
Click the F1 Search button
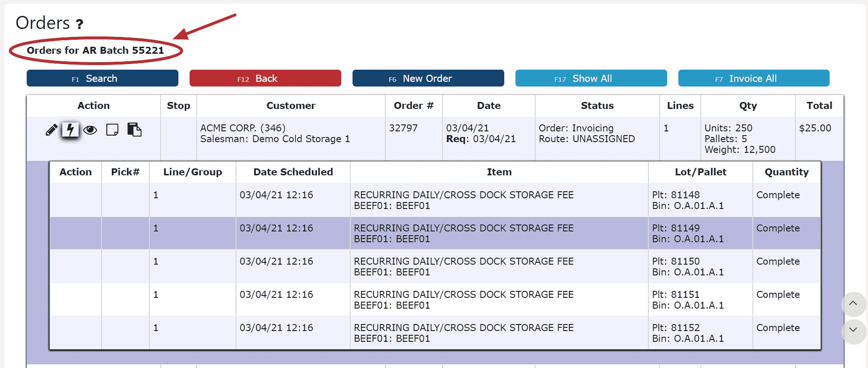(x=103, y=78)
